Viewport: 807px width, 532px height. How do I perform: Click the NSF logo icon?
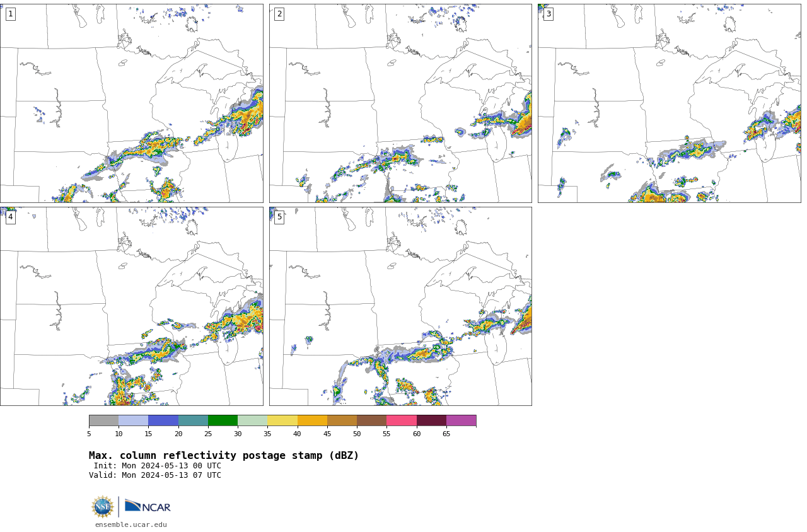[x=103, y=507]
